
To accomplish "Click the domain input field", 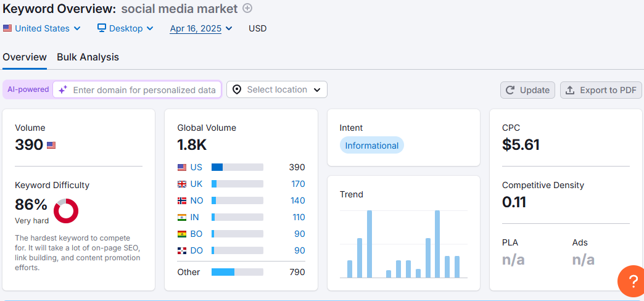I will click(x=137, y=90).
